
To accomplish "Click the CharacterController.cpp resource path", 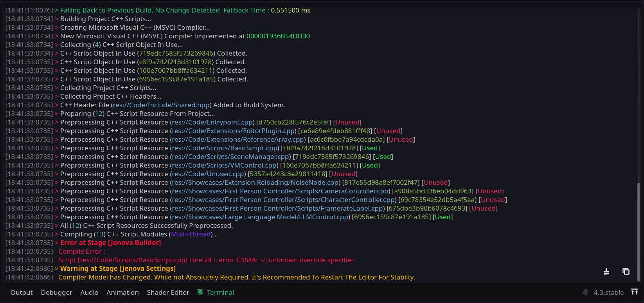I will tap(283, 200).
